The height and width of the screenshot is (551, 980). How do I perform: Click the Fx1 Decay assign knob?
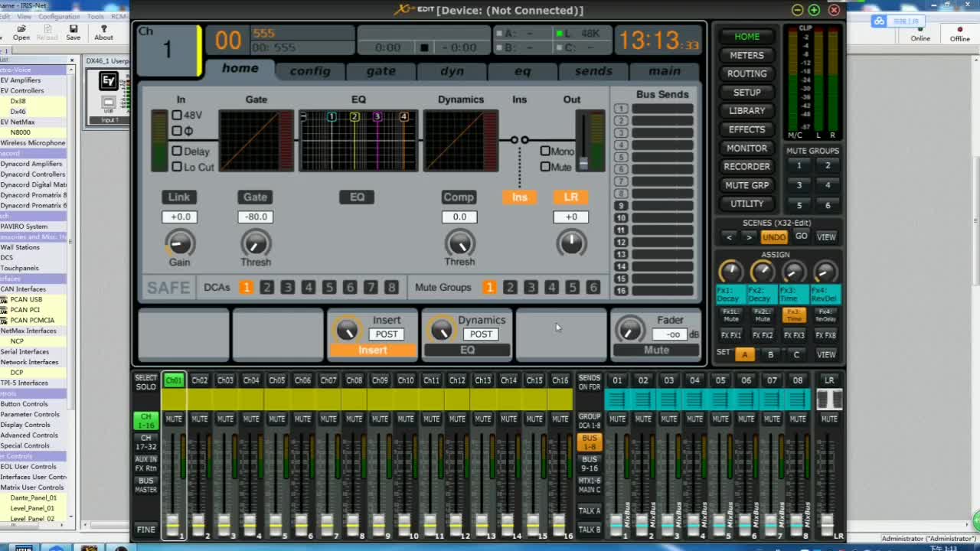pyautogui.click(x=730, y=272)
